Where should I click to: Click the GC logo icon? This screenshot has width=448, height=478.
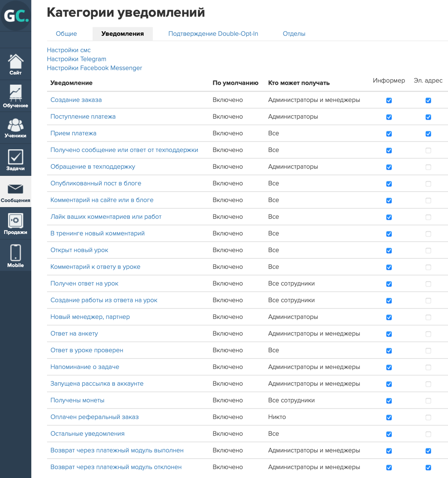(16, 16)
